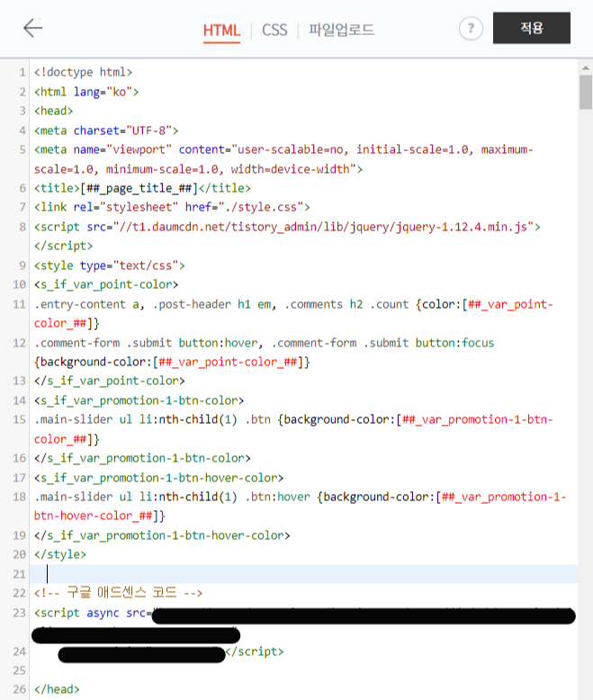This screenshot has width=593, height=700.
Task: Click the .comment-form .submit button:hover line
Action: point(265,343)
